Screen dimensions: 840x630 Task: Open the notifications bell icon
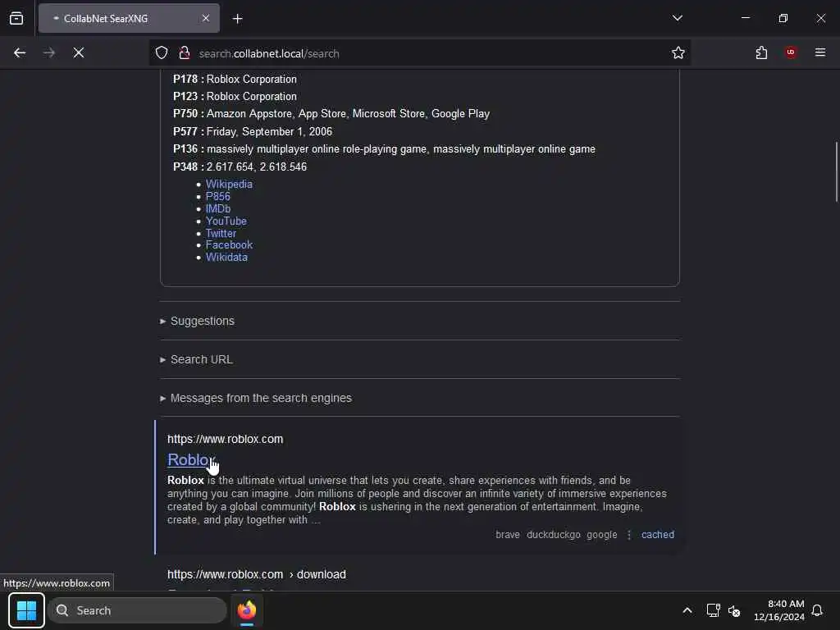[817, 610]
